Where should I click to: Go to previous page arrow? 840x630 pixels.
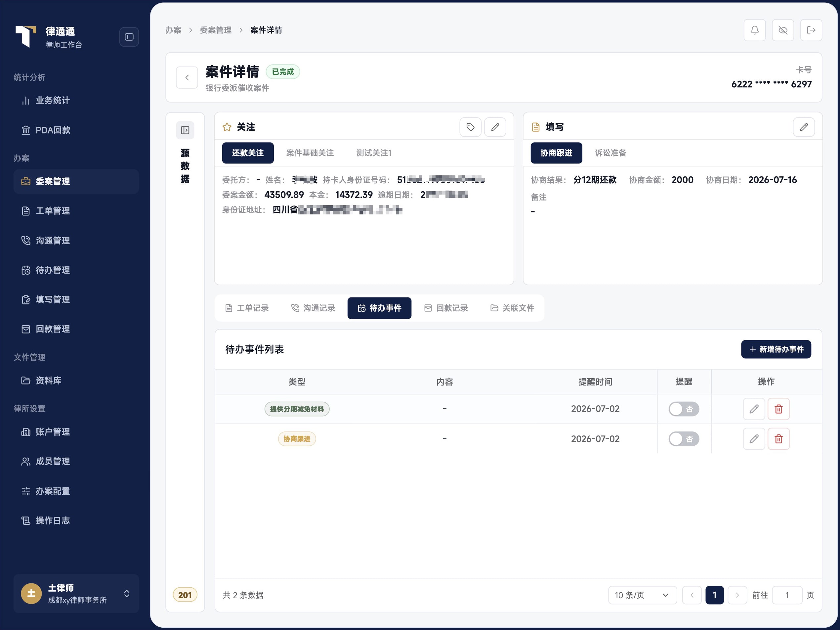(x=692, y=595)
